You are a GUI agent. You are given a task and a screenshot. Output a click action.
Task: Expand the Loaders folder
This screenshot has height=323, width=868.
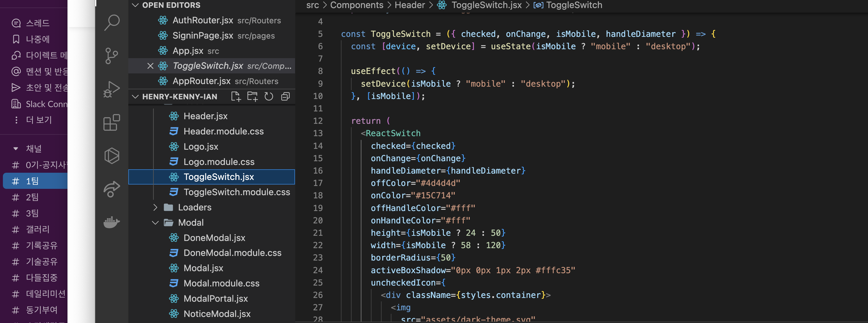(155, 207)
